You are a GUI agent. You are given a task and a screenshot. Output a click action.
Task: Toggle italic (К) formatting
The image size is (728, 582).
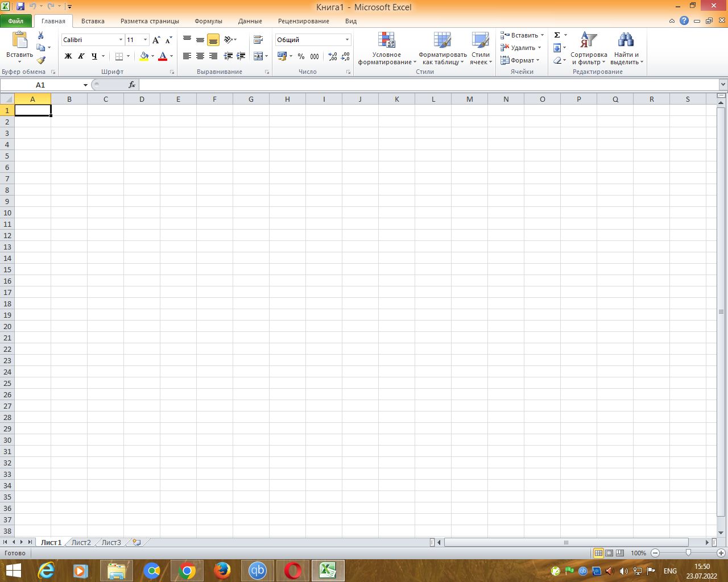(x=81, y=56)
